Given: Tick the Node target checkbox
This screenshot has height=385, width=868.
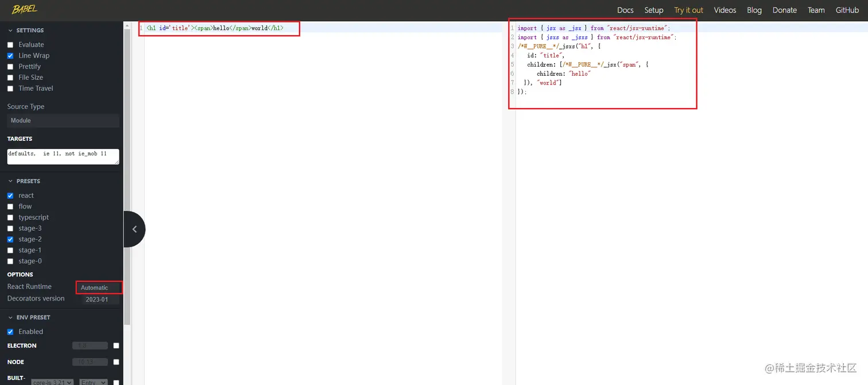Looking at the screenshot, I should coord(117,362).
